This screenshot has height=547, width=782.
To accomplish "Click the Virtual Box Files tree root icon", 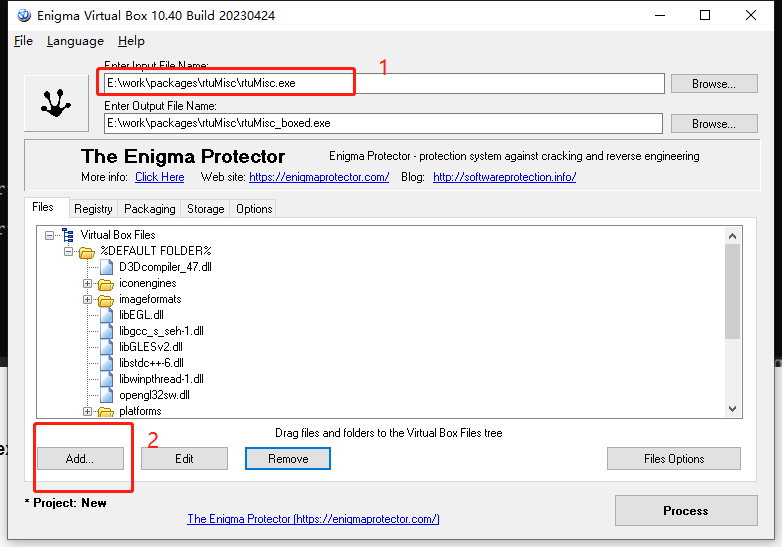I will point(68,235).
